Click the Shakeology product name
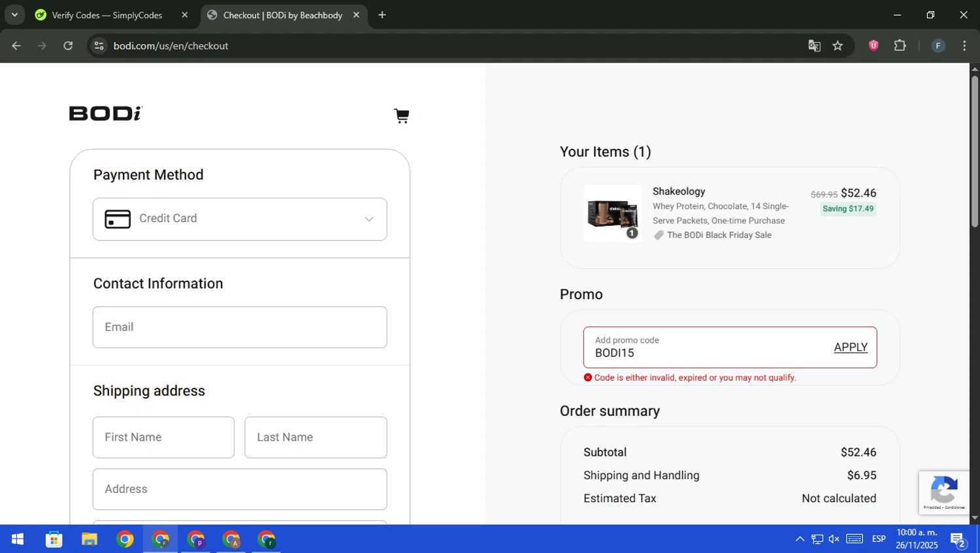This screenshot has height=553, width=980. pyautogui.click(x=679, y=191)
